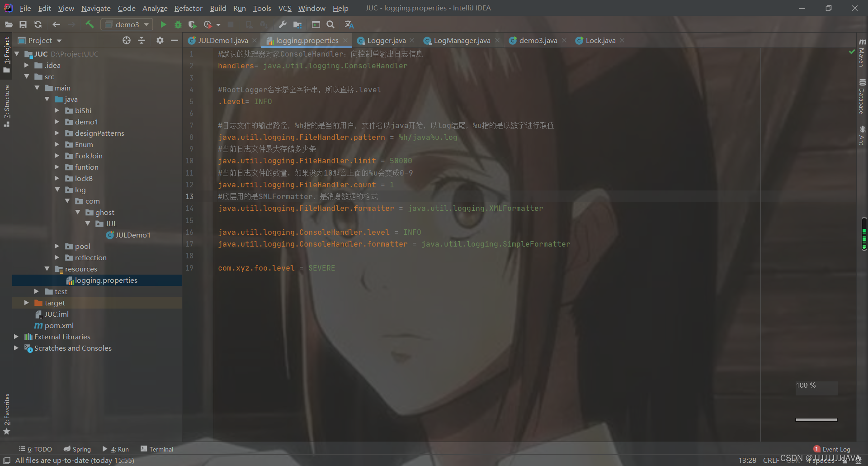
Task: Click the Open file toolbar icon
Action: (9, 24)
